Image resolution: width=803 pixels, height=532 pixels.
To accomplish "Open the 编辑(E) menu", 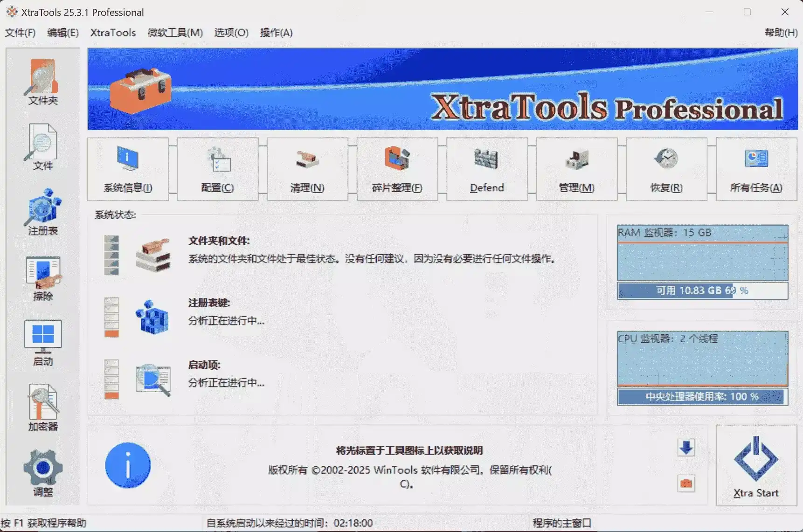I will coord(63,33).
